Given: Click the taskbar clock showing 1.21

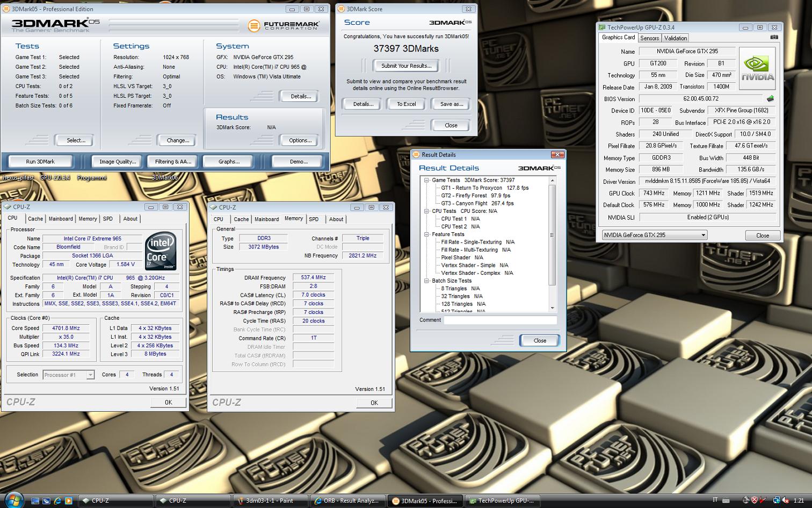Looking at the screenshot, I should coord(799,500).
